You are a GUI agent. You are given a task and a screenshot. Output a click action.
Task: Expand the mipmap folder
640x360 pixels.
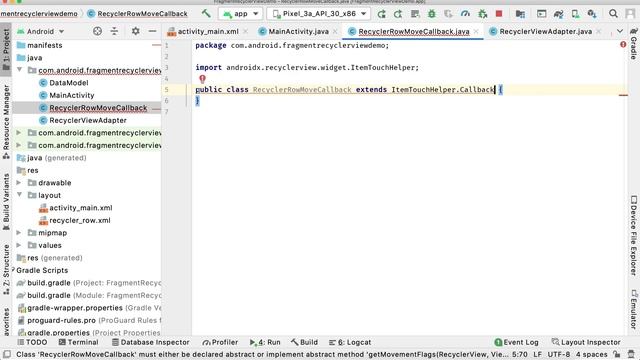coord(19,233)
